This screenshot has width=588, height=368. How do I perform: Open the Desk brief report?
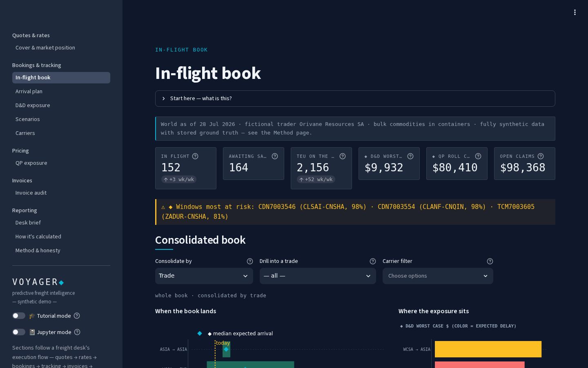[x=61, y=223]
